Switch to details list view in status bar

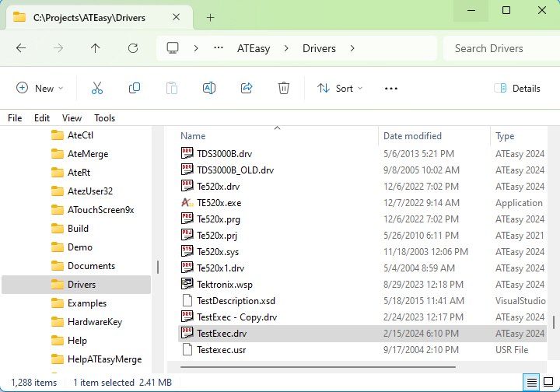531,382
